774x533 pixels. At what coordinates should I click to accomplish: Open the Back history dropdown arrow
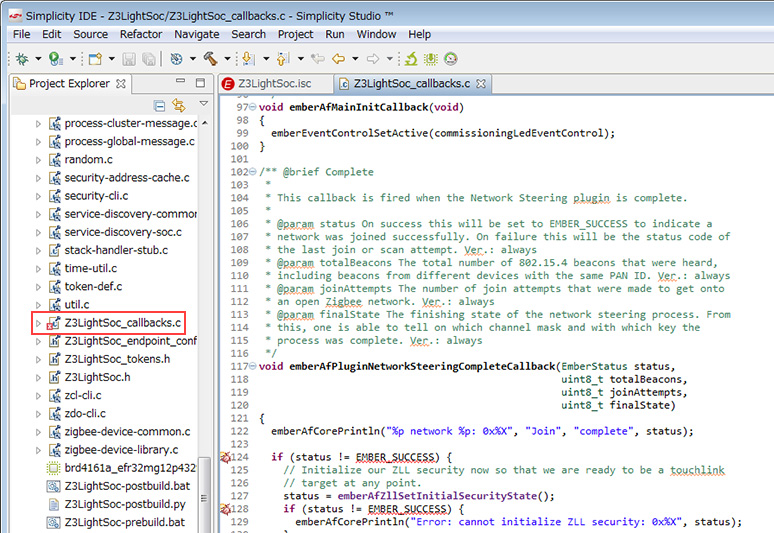[355, 59]
